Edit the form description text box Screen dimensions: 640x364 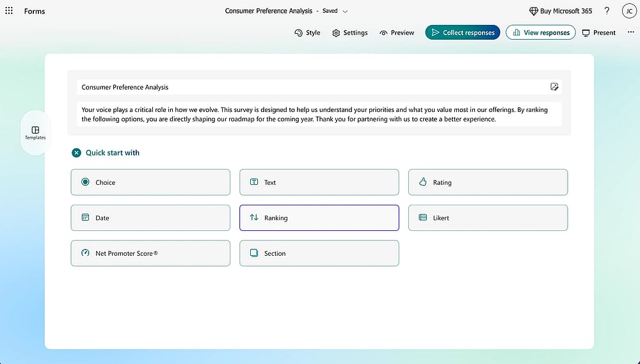pos(319,115)
